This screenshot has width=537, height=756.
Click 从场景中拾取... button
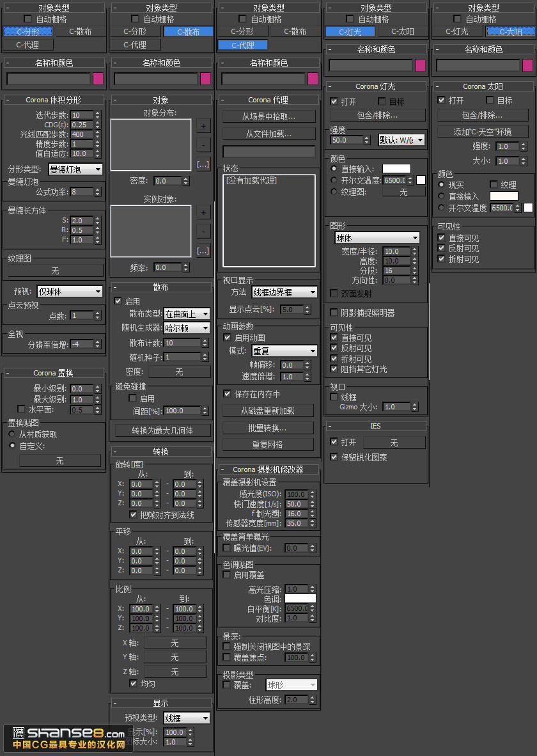coord(269,116)
